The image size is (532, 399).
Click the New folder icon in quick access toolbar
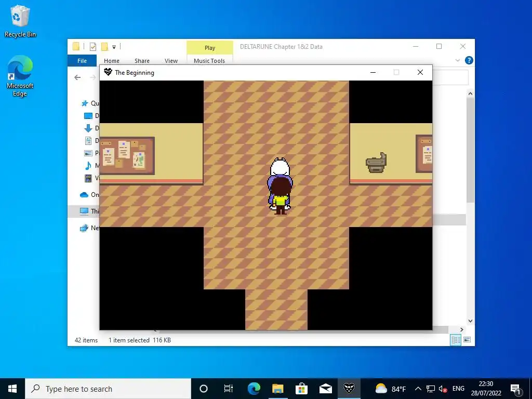104,47
